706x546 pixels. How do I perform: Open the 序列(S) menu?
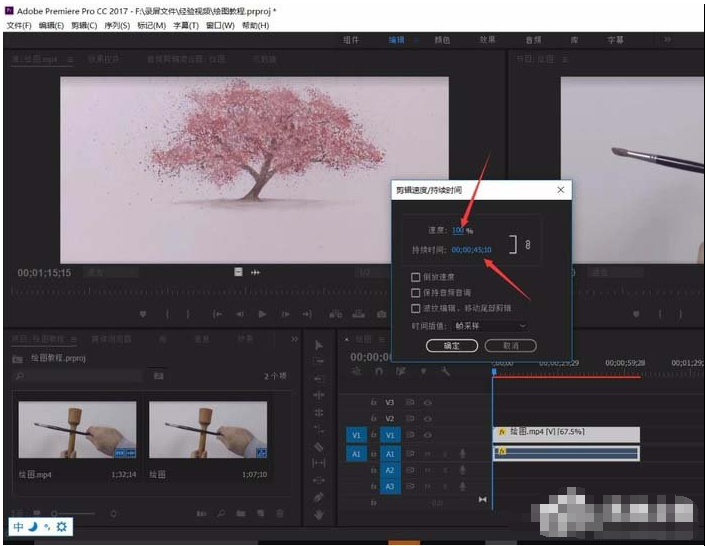(117, 25)
